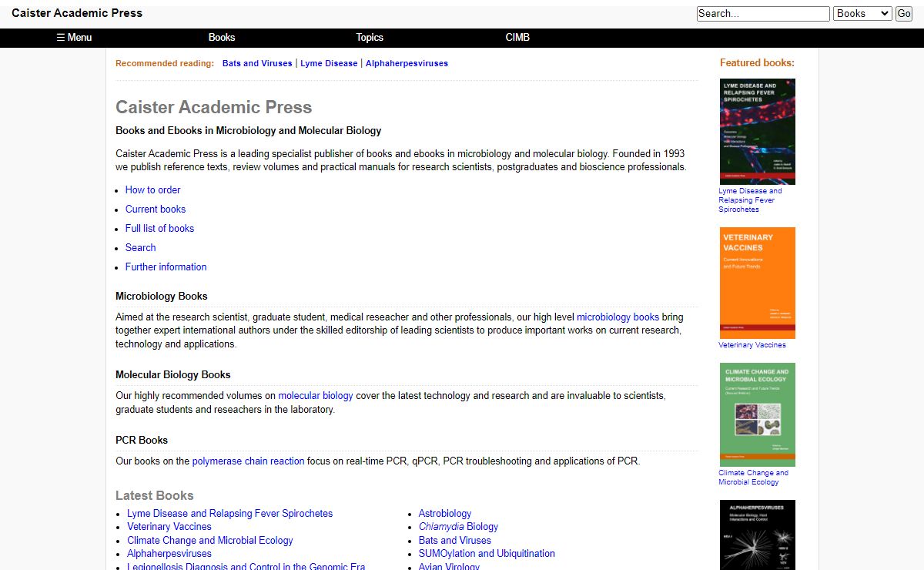The image size is (924, 570).
Task: Select the Latest Books heading text
Action: (155, 495)
